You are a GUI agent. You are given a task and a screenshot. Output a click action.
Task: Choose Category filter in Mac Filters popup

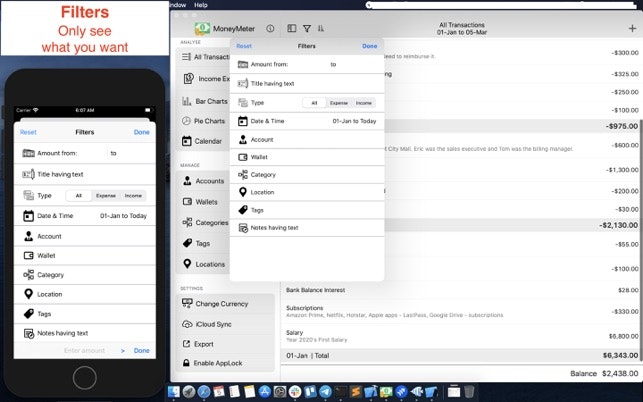[x=307, y=175]
